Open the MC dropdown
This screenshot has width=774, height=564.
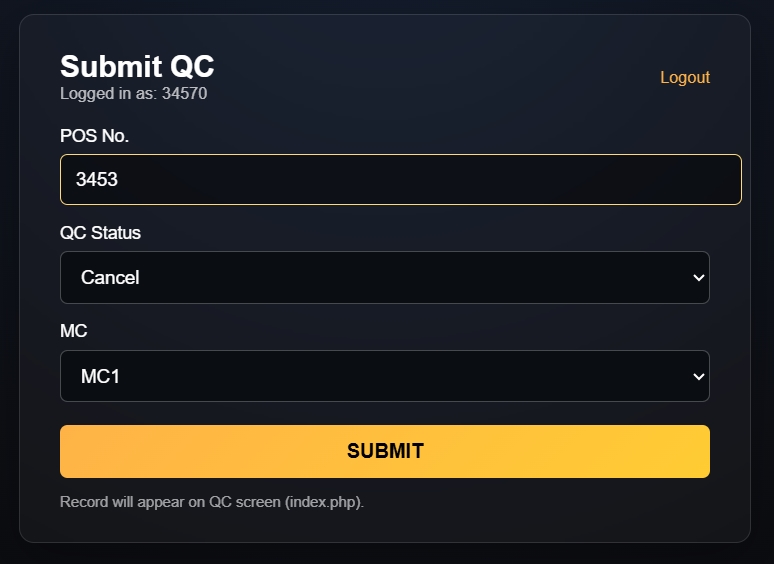[x=384, y=376]
